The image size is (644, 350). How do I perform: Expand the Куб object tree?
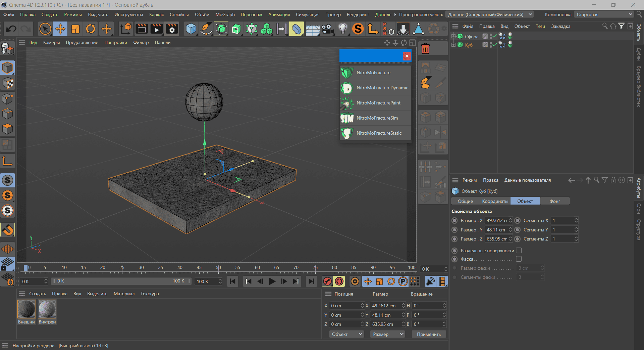[x=454, y=45]
